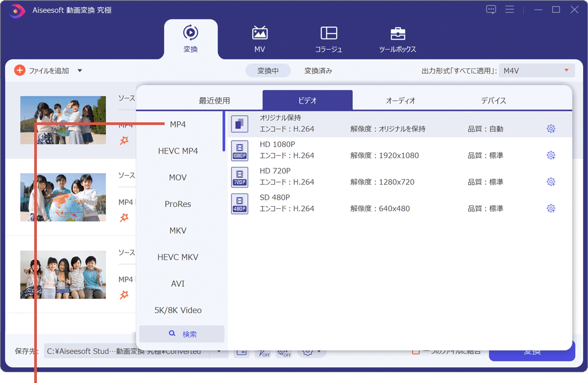Select MKV in the format list
This screenshot has width=588, height=383.
coord(178,230)
